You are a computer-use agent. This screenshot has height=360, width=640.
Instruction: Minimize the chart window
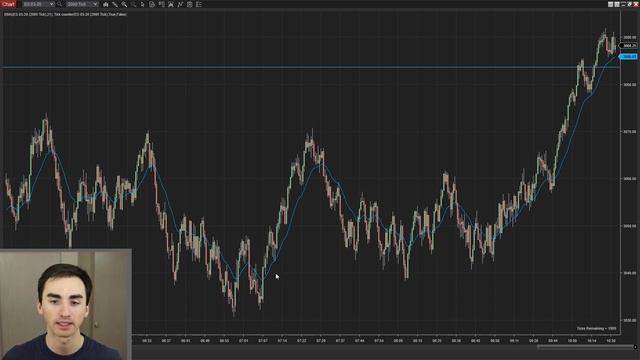(x=623, y=4)
